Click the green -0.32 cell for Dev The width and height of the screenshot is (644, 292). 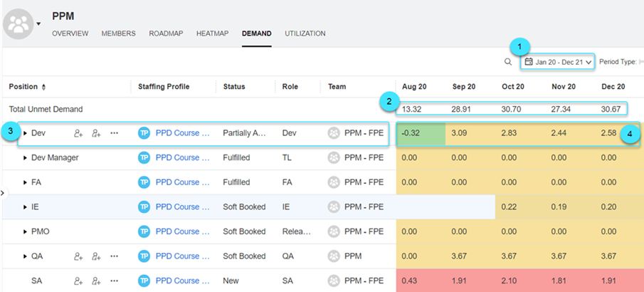coord(421,133)
